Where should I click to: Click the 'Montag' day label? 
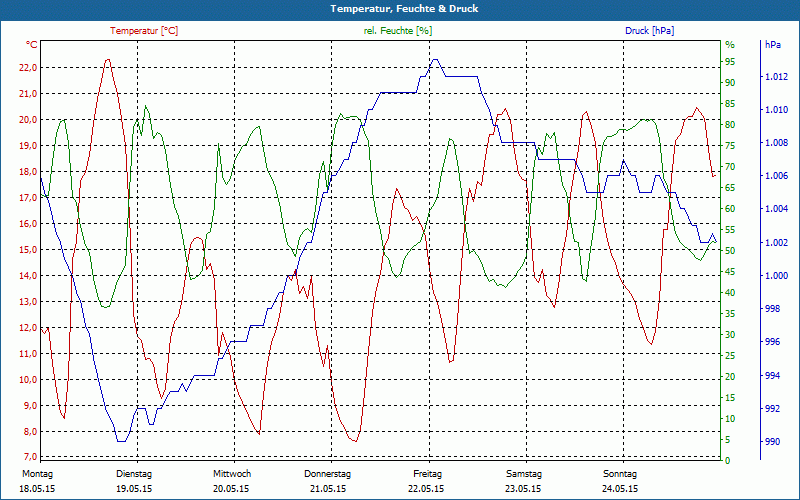tap(38, 474)
